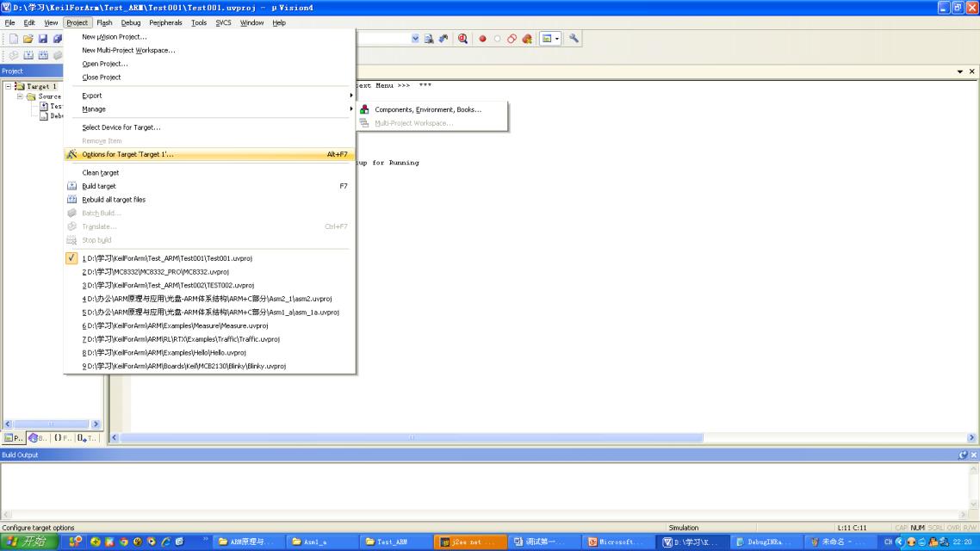Open the find combo box dropdown arrow
980x551 pixels.
point(415,39)
